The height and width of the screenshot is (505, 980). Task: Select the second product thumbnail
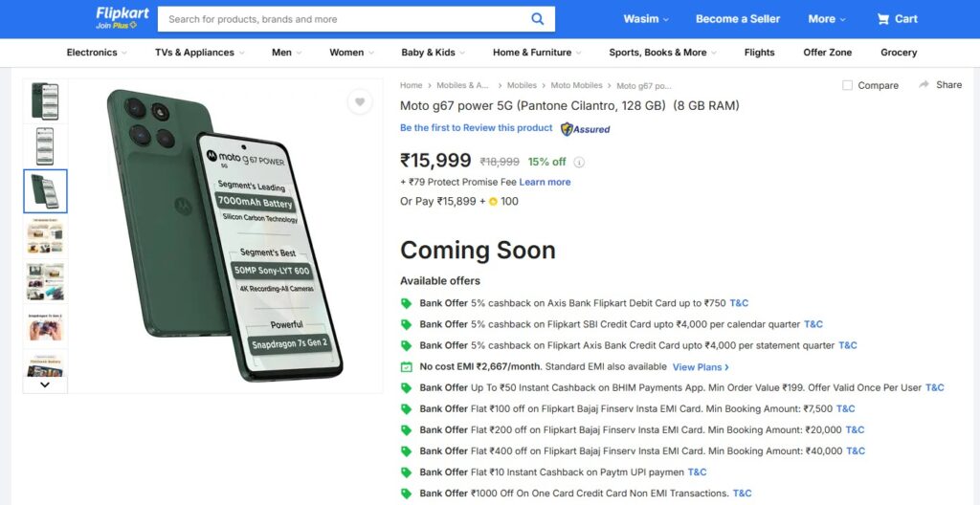[x=45, y=146]
